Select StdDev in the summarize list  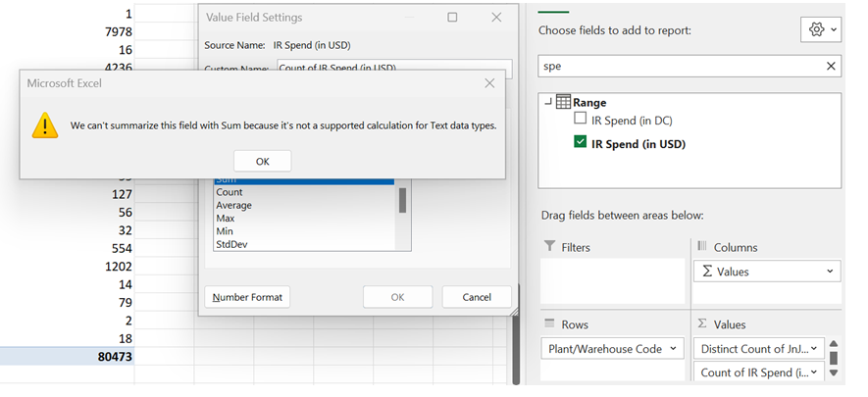304,244
